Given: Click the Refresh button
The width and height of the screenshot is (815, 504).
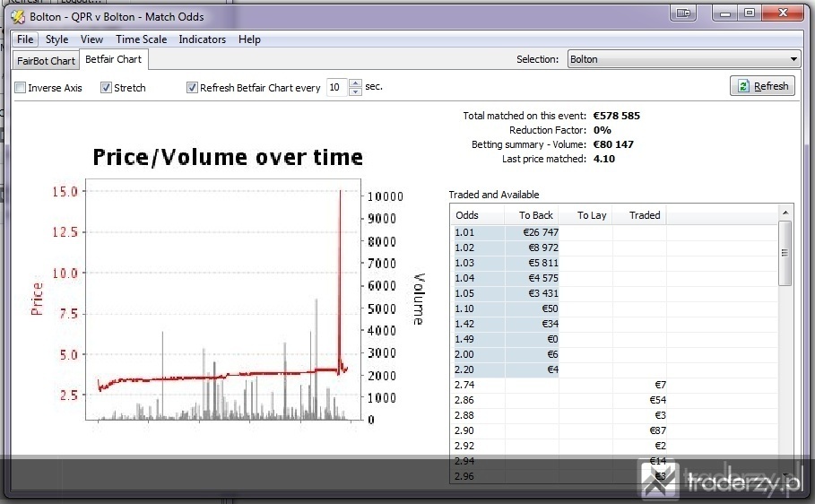Looking at the screenshot, I should point(763,86).
